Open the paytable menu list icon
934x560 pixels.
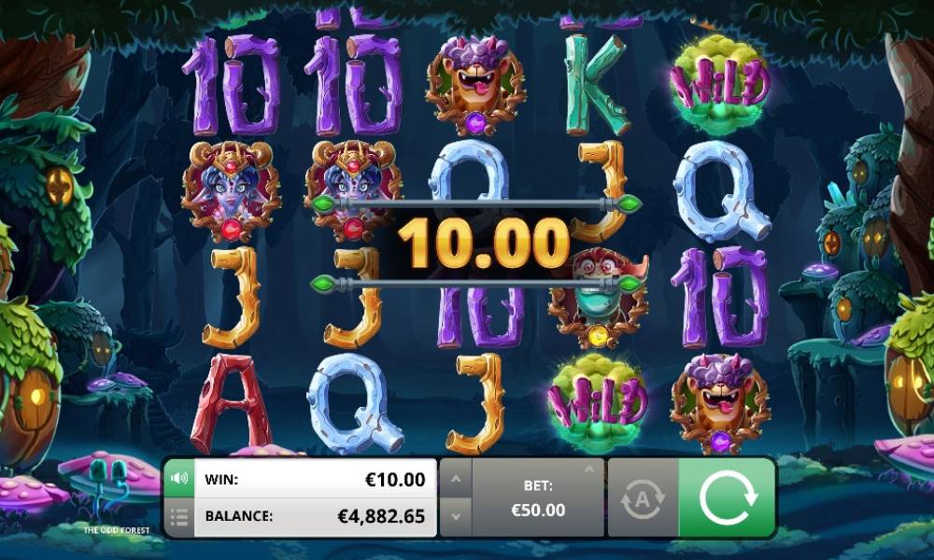click(178, 517)
